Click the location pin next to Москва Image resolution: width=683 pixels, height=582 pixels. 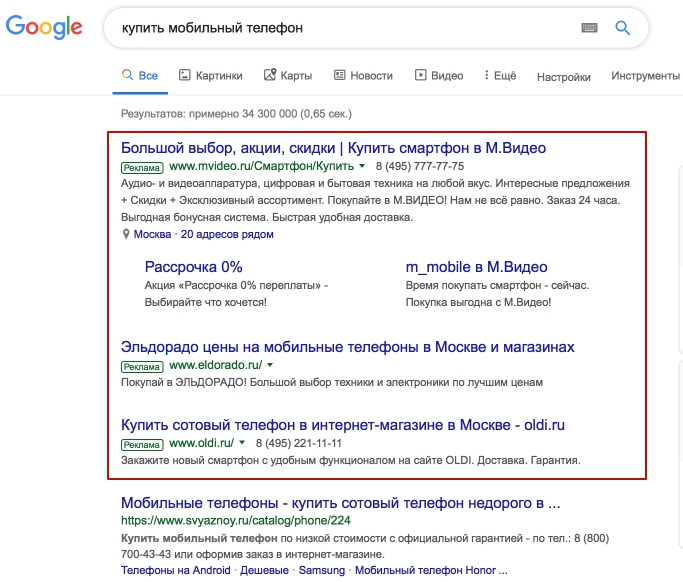point(126,235)
